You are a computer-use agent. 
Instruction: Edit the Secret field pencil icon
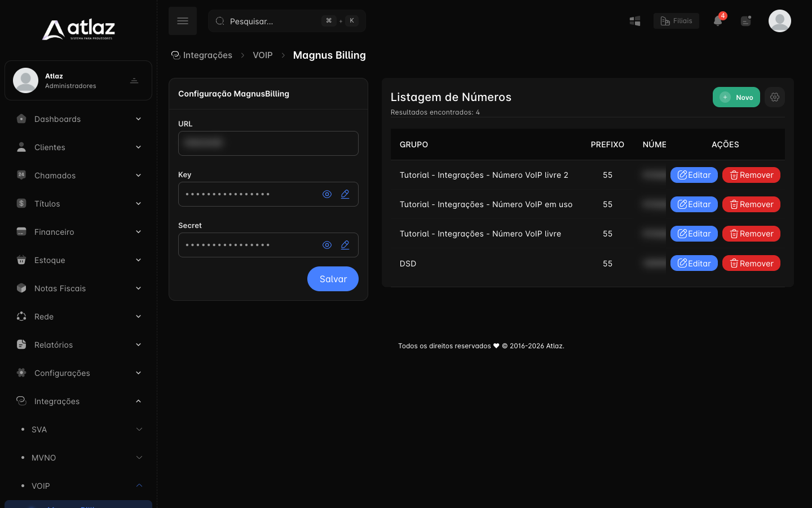coord(345,245)
